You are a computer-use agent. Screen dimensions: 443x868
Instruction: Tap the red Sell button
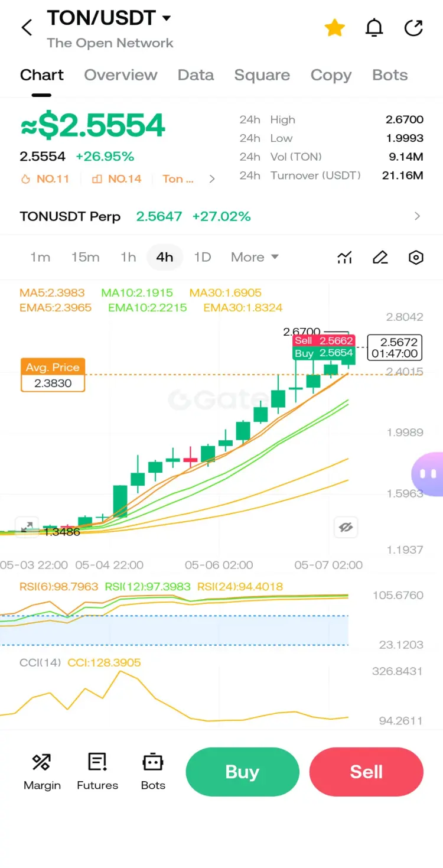[x=366, y=772]
